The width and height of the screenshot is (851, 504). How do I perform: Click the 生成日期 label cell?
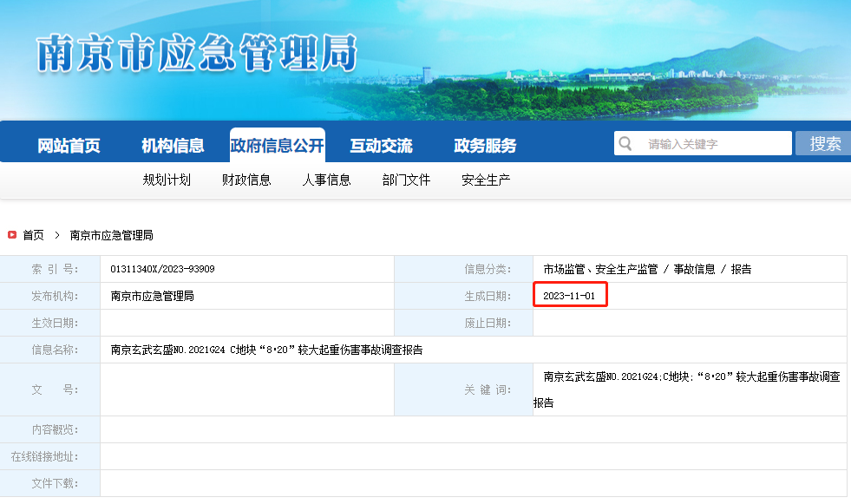click(x=463, y=296)
